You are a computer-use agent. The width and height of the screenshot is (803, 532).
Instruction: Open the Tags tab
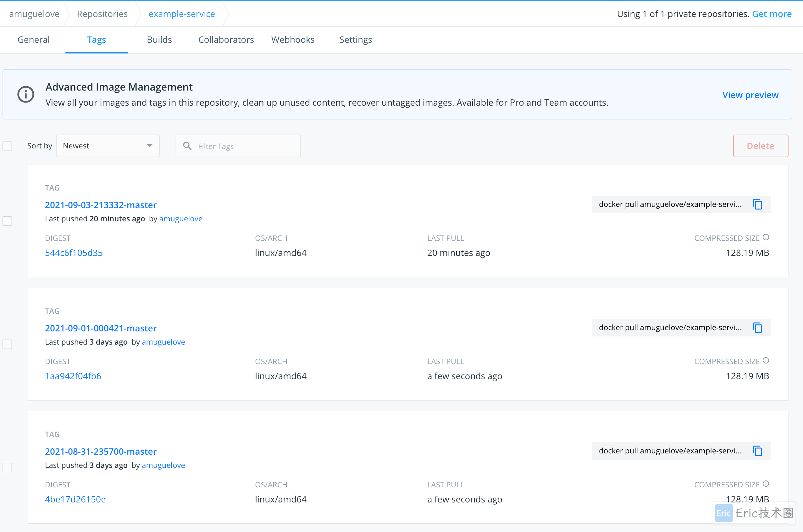[96, 40]
